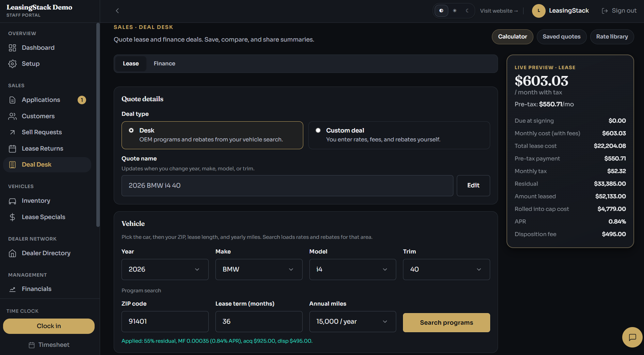The height and width of the screenshot is (355, 644).
Task: Select the system theme mode icon
Action: point(441,11)
